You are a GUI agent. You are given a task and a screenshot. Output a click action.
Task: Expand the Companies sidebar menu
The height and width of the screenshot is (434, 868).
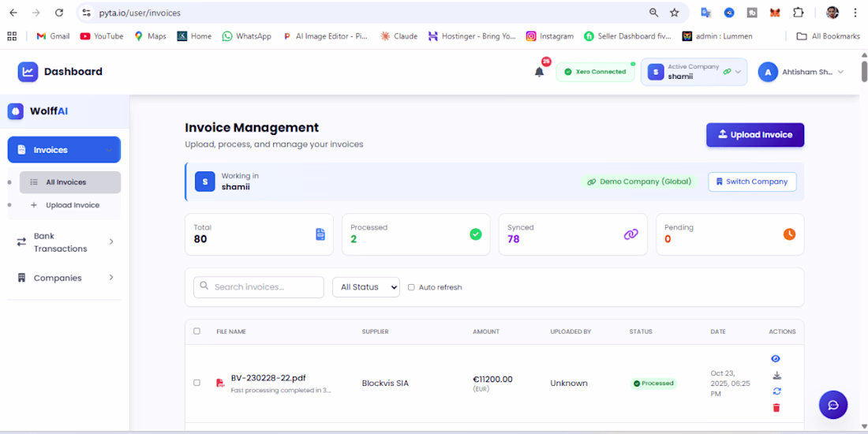coord(64,277)
